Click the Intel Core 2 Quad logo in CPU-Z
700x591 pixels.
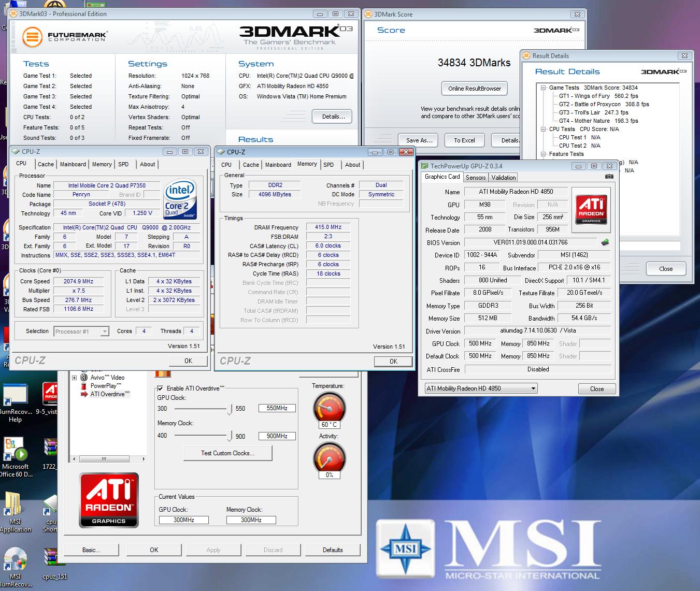pos(180,199)
